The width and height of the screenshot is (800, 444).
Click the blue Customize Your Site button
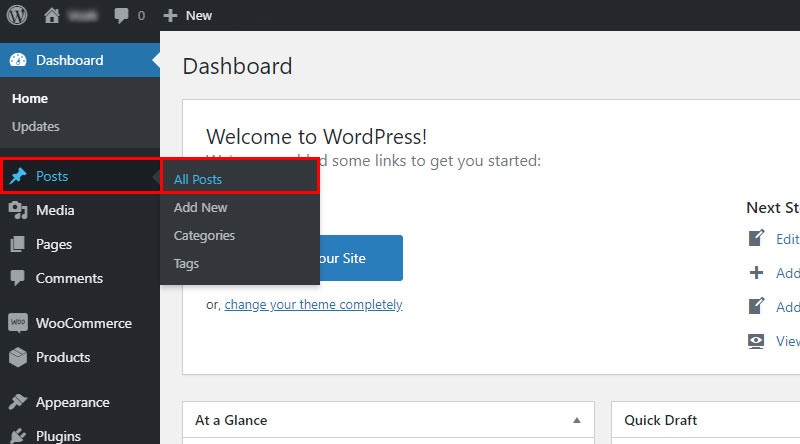tap(361, 258)
